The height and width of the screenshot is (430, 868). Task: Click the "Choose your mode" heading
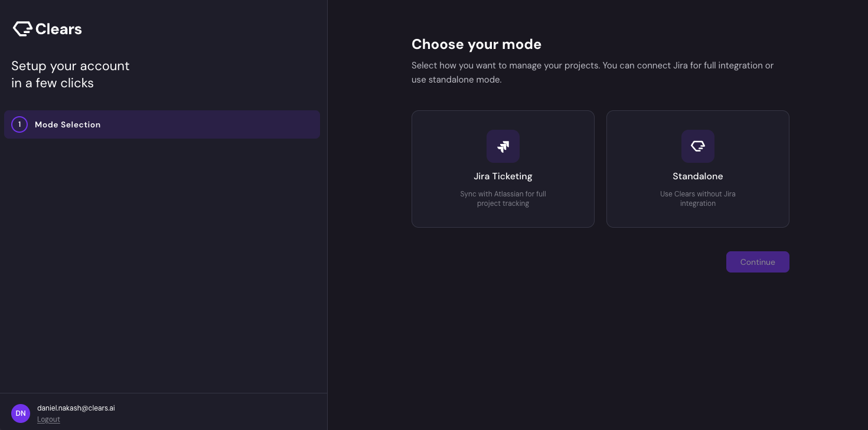(477, 44)
